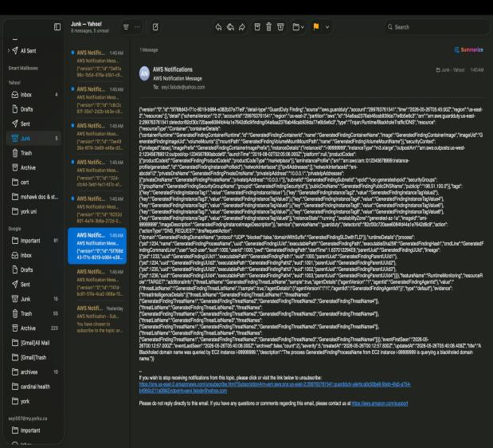This screenshot has width=493, height=448.
Task: Open the Yahoo Archive folder
Action: pos(34,167)
